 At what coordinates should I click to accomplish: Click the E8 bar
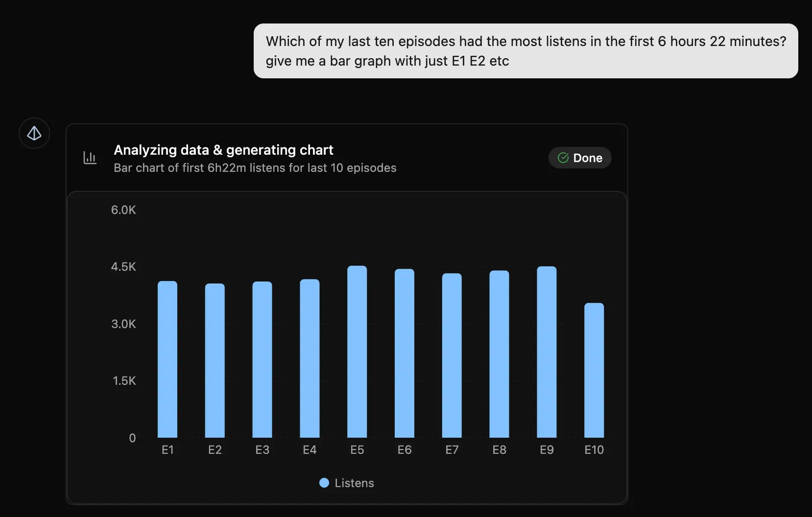[499, 354]
